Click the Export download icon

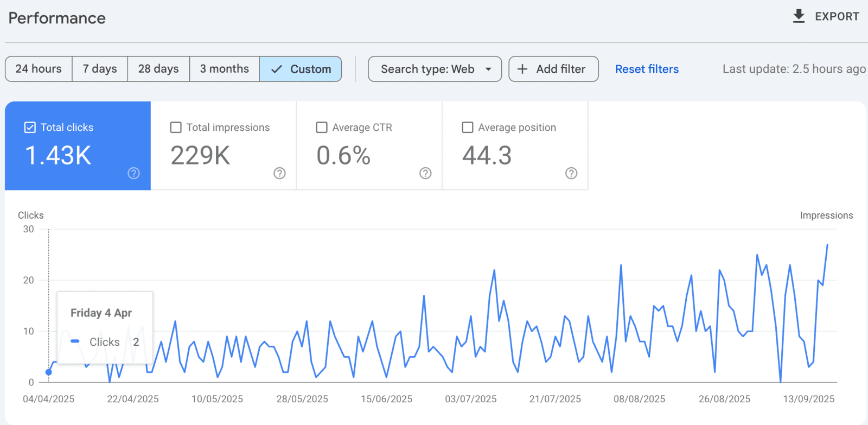[x=799, y=16]
